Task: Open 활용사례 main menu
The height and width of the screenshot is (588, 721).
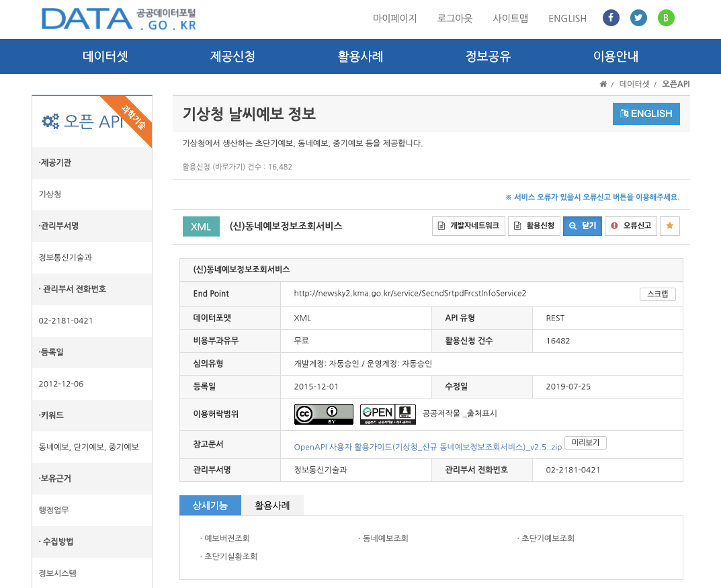Action: pos(360,56)
